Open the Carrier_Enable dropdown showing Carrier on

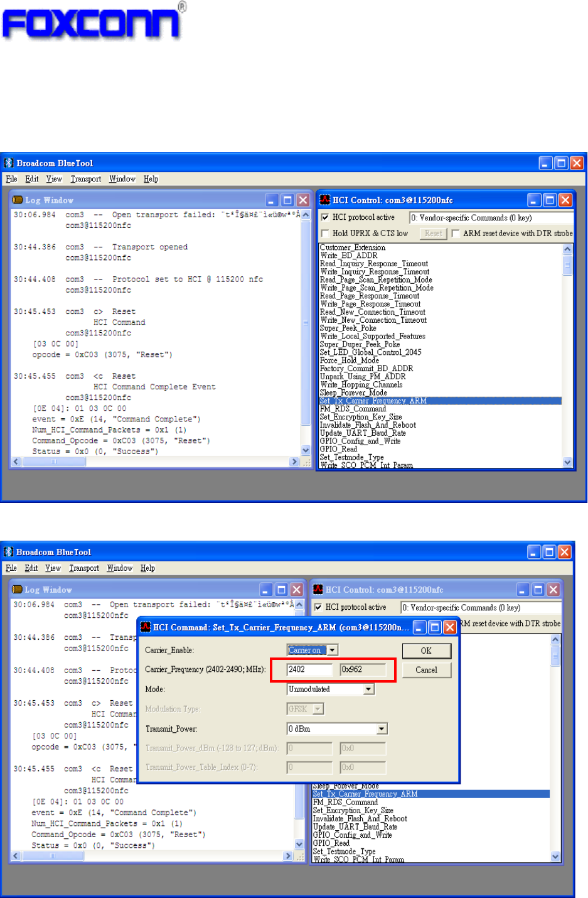pos(313,650)
